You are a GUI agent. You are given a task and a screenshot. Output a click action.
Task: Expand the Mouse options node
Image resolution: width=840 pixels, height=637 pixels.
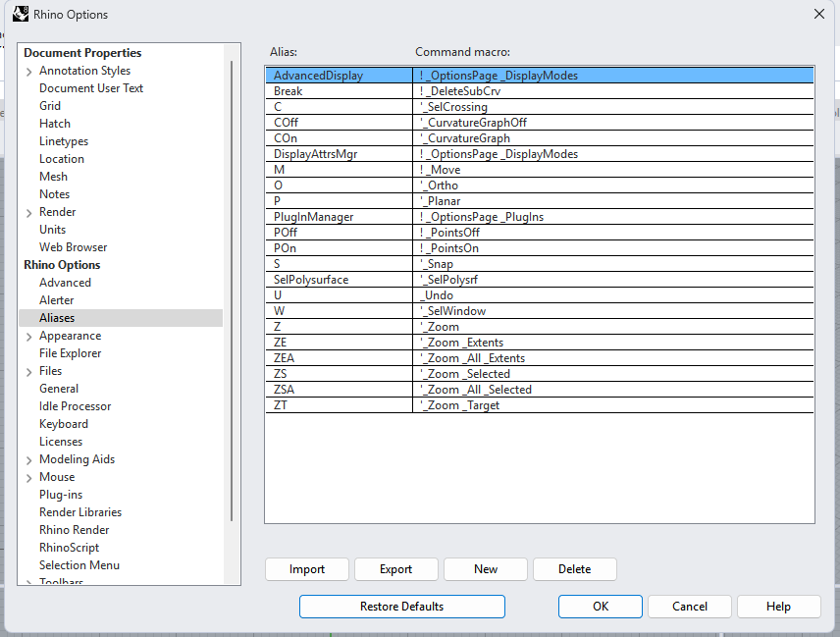tap(28, 476)
